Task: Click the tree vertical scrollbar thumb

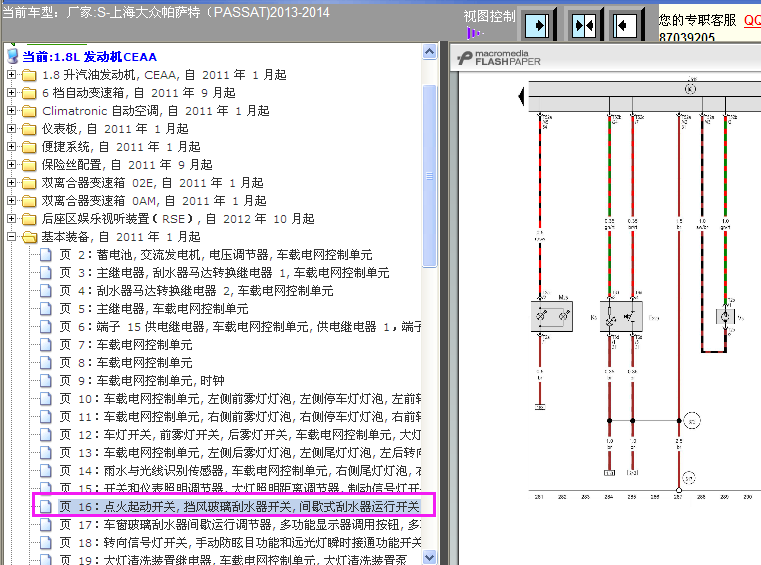Action: [430, 176]
